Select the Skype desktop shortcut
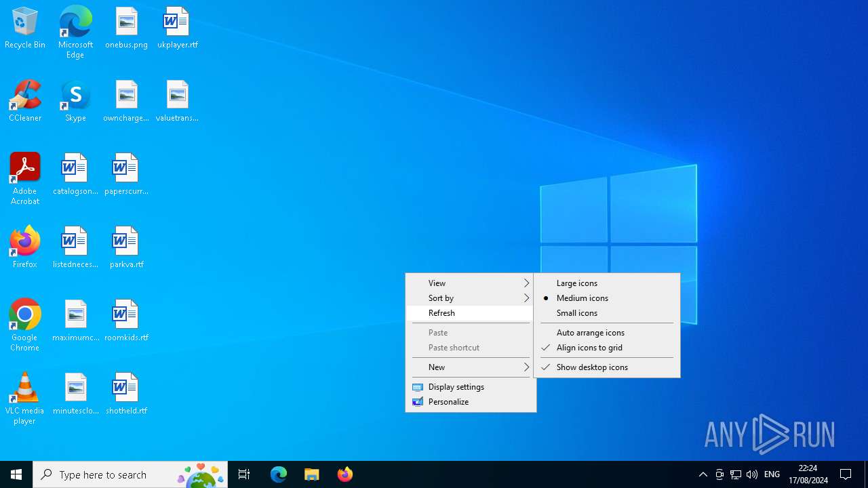The image size is (868, 488). pos(75,102)
